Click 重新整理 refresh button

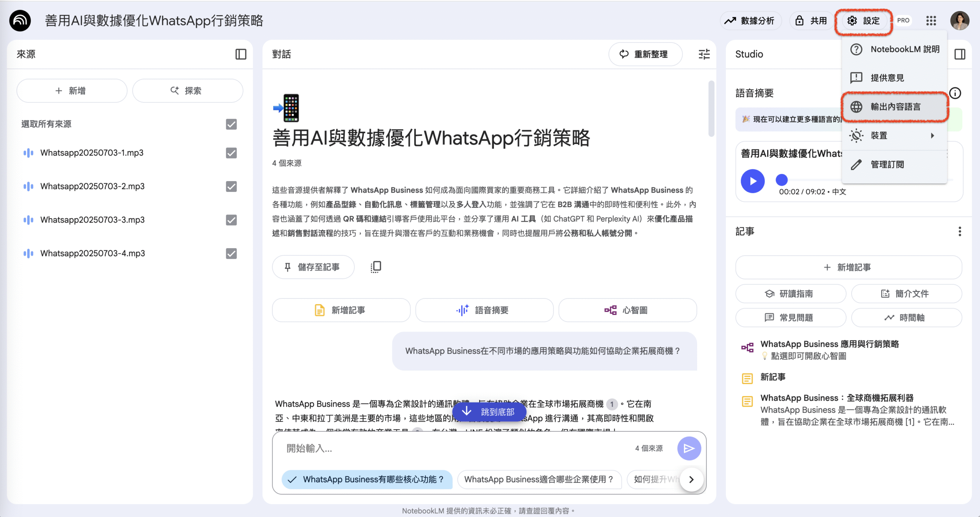[645, 54]
